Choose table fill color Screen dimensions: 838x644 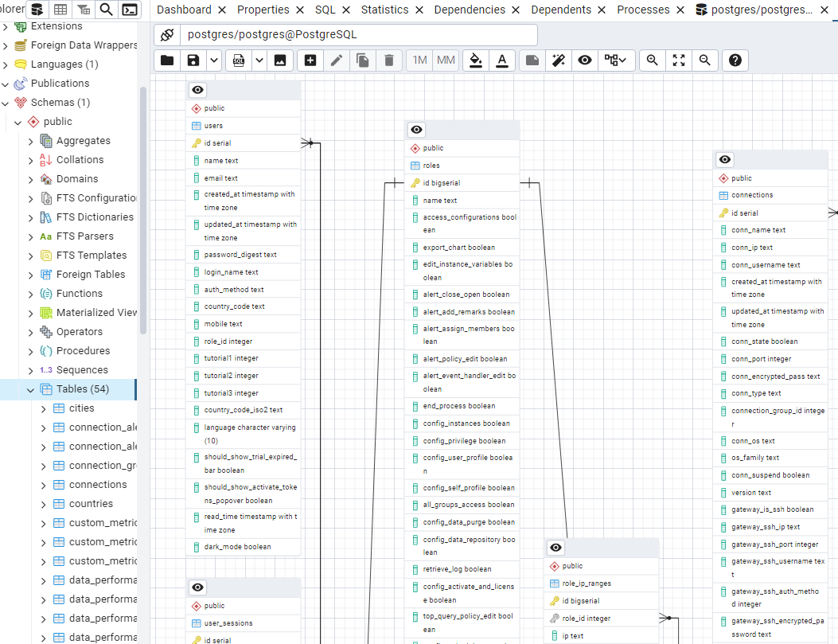476,60
